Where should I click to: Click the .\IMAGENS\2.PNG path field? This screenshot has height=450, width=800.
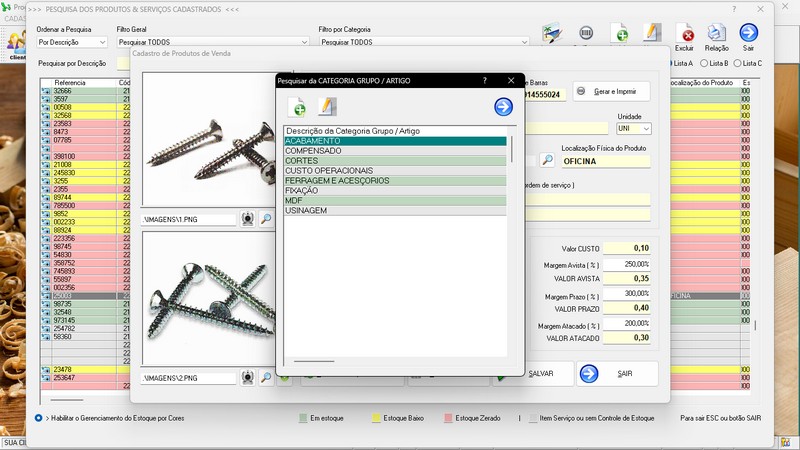click(188, 378)
